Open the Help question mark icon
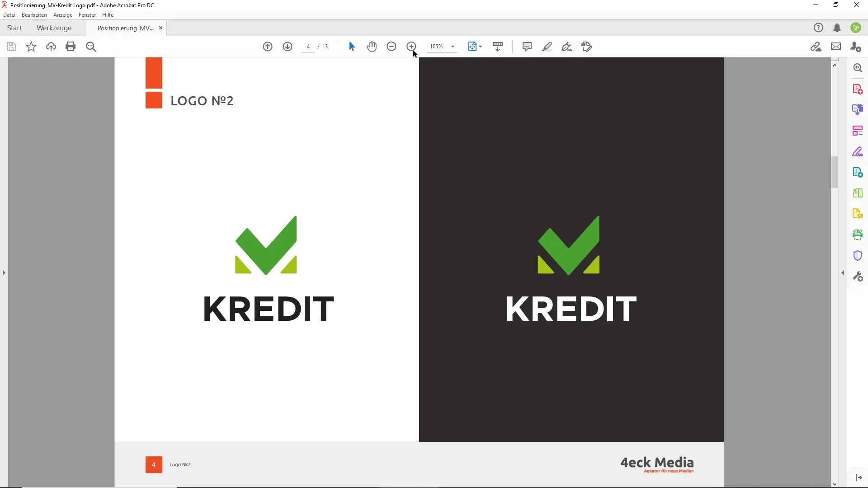Image resolution: width=868 pixels, height=488 pixels. pos(818,28)
